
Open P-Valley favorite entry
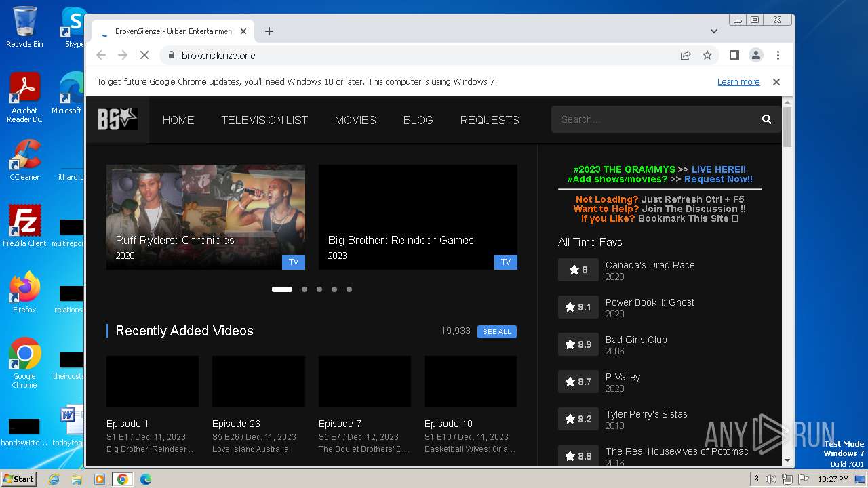pos(623,377)
